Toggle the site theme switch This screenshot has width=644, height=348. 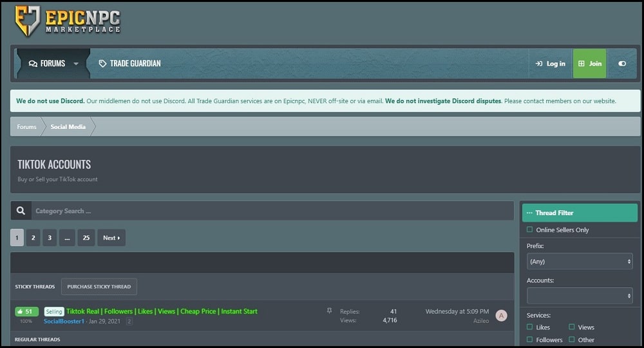pyautogui.click(x=622, y=64)
